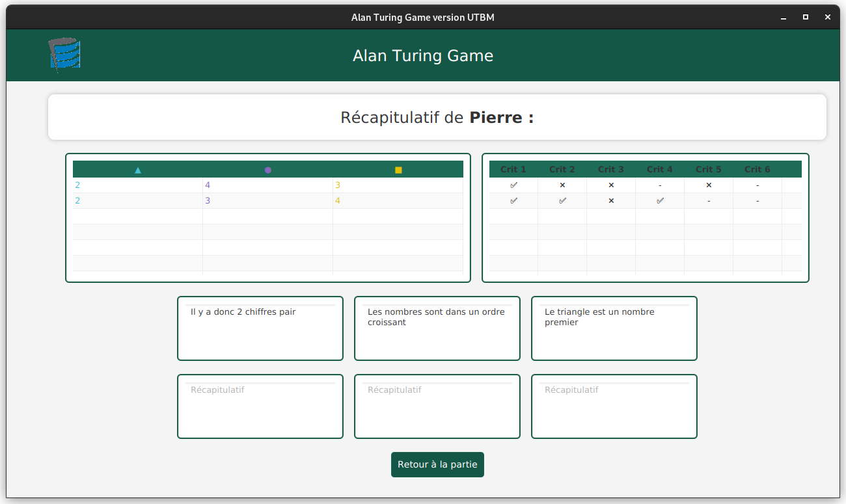Select the Crit 1 column header

pos(513,170)
